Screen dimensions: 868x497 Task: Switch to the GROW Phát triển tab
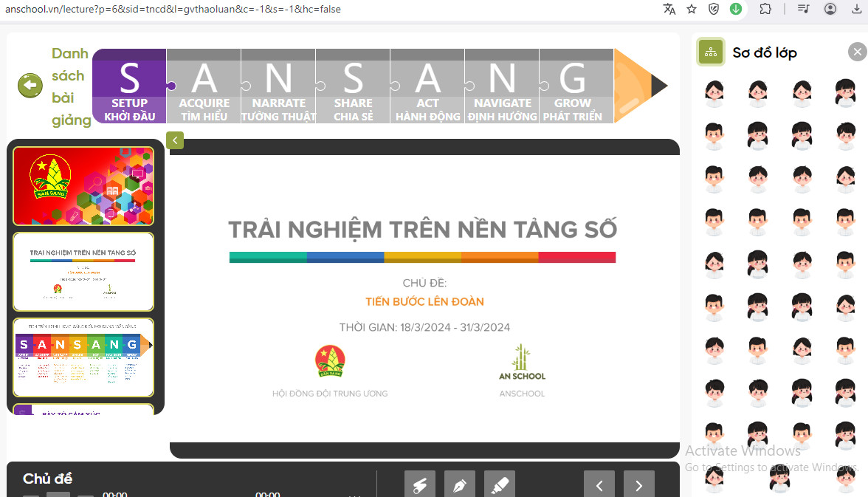point(576,86)
